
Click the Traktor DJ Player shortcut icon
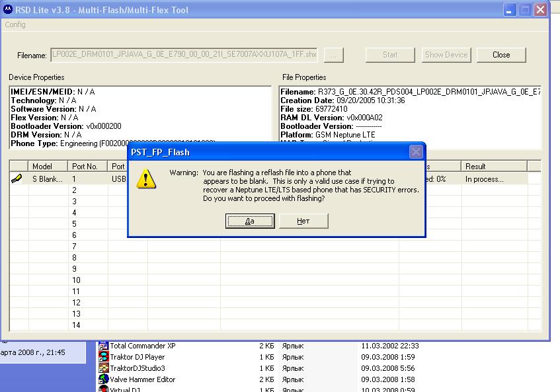[103, 357]
